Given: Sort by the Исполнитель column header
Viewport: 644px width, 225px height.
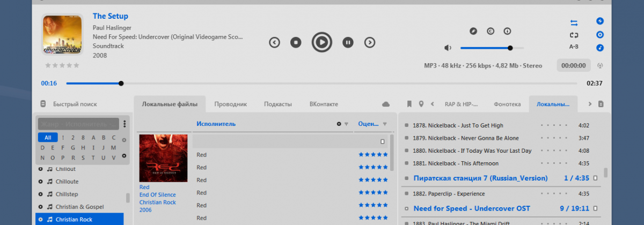Looking at the screenshot, I should point(216,124).
